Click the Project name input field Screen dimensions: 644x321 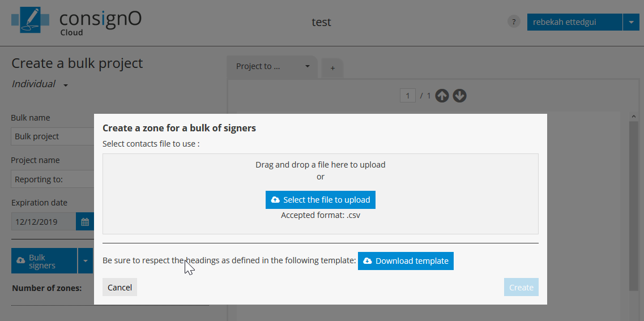[53, 179]
